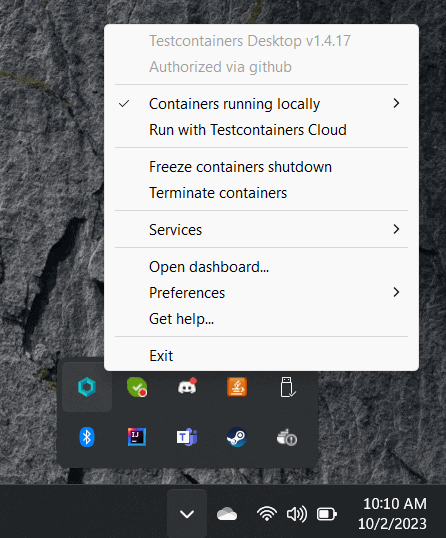Expand the Services submenu arrow
This screenshot has width=446, height=538.
click(396, 229)
